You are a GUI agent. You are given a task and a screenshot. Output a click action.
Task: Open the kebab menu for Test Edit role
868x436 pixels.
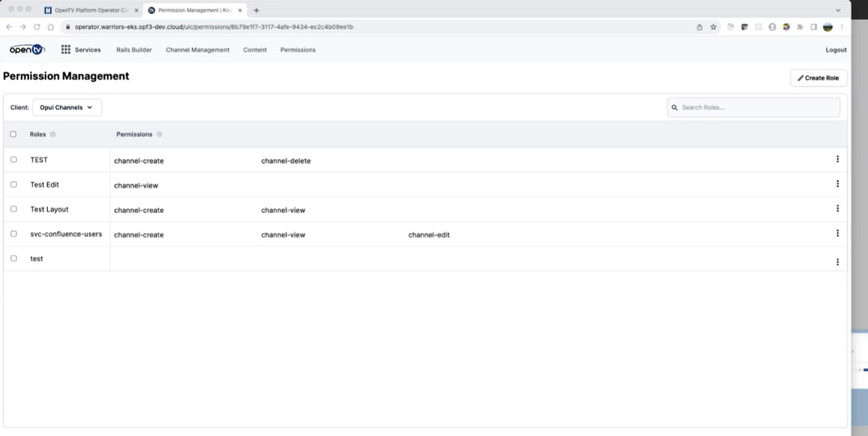(838, 184)
